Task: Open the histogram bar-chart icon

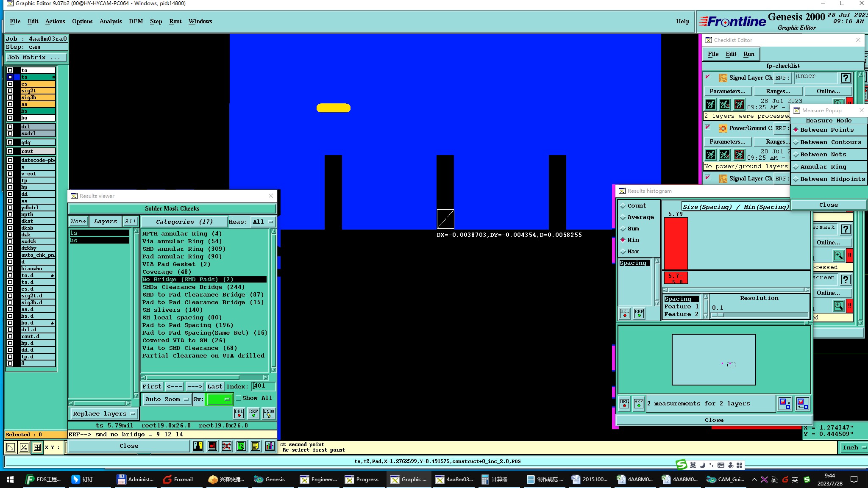Action: [270, 446]
